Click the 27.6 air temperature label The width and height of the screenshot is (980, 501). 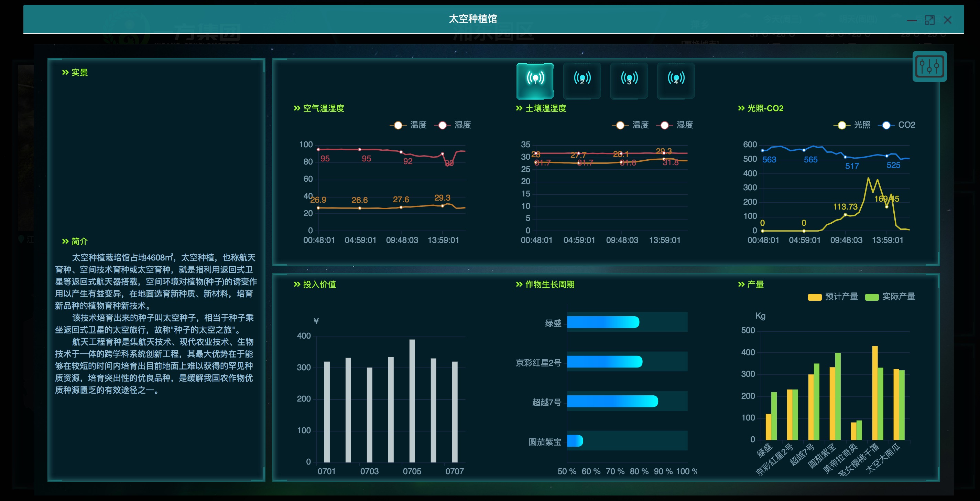401,200
